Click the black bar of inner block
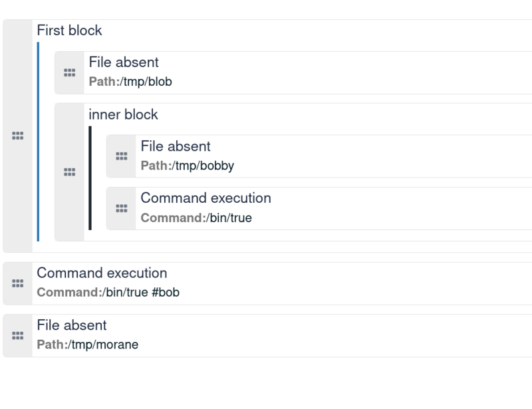The width and height of the screenshot is (532, 409). tap(90, 178)
